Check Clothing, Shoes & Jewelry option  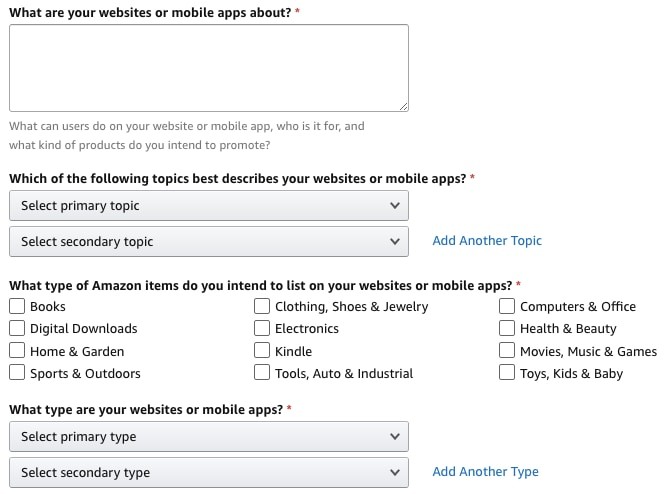tap(262, 307)
